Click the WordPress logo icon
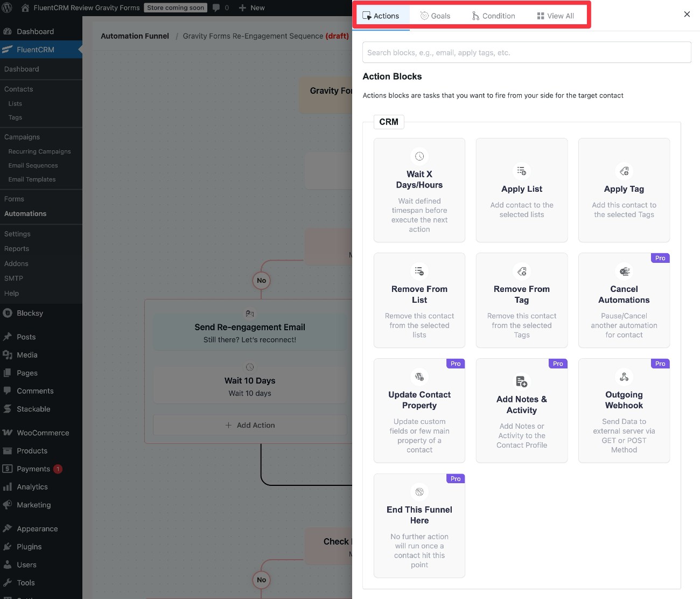The width and height of the screenshot is (700, 599). pos(7,8)
